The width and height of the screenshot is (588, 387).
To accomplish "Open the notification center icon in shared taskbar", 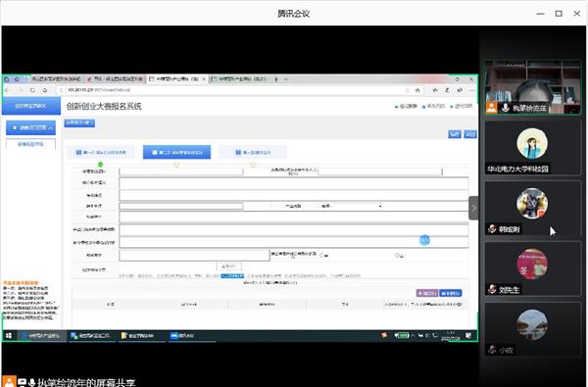I will [468, 336].
